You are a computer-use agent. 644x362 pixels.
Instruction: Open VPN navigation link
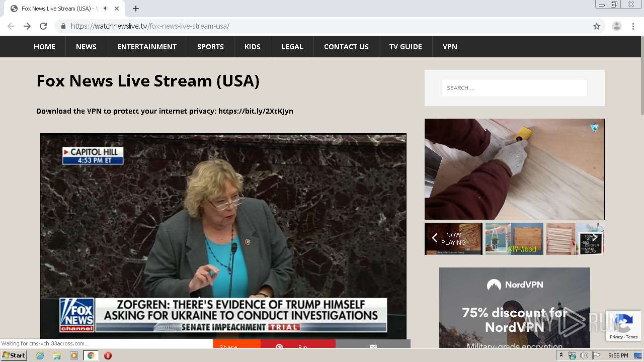point(450,47)
